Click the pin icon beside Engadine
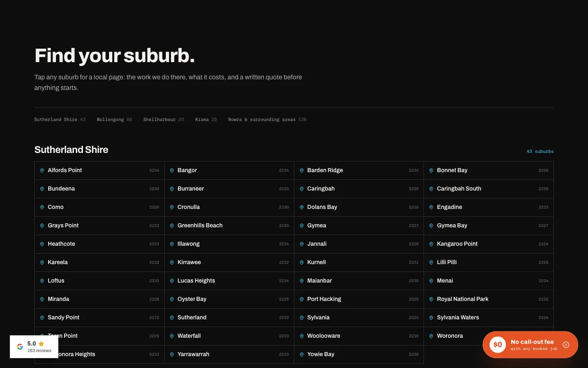 click(431, 207)
